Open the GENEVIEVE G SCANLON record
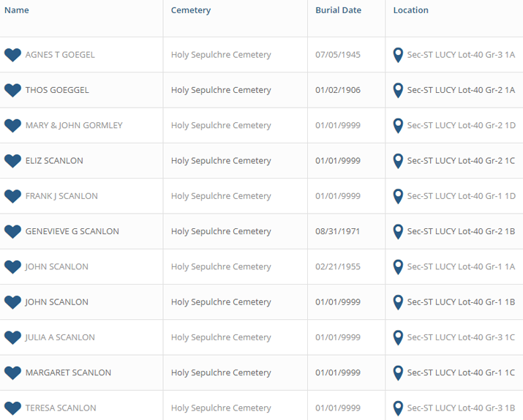Image resolution: width=523 pixels, height=420 pixels. (72, 231)
